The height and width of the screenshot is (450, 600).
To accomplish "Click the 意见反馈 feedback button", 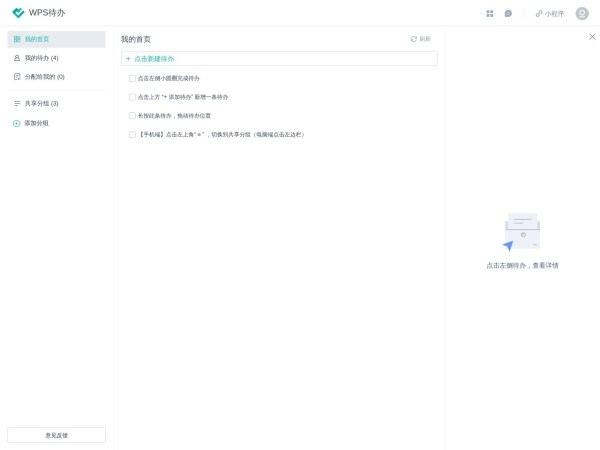I will point(56,435).
